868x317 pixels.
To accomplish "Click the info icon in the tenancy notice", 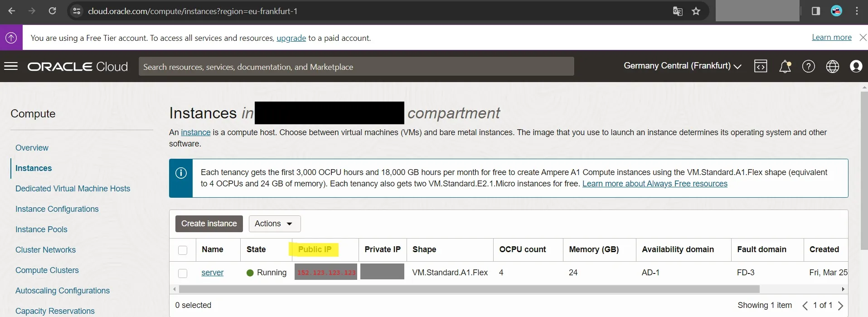I will (181, 173).
